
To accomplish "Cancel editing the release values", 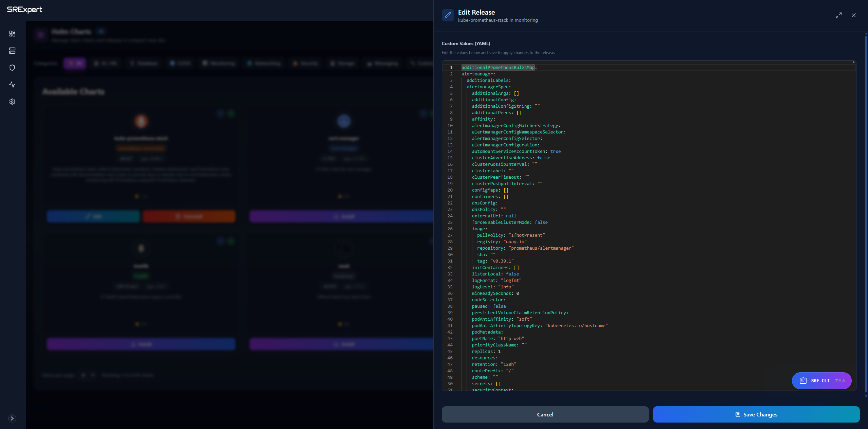I will pyautogui.click(x=545, y=414).
